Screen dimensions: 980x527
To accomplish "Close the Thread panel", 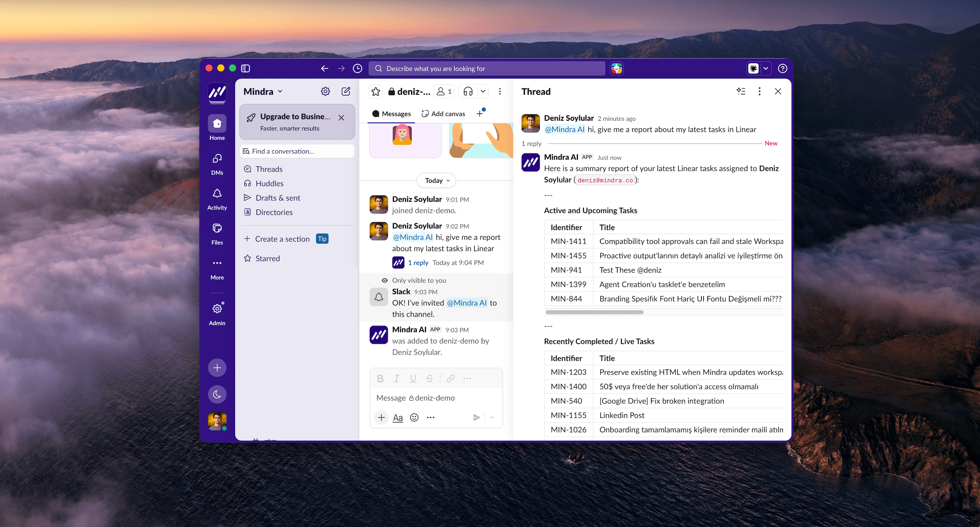I will tap(777, 91).
